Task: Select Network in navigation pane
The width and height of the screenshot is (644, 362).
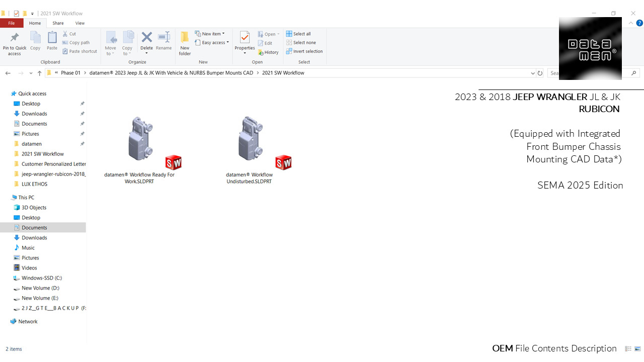Action: pyautogui.click(x=28, y=321)
